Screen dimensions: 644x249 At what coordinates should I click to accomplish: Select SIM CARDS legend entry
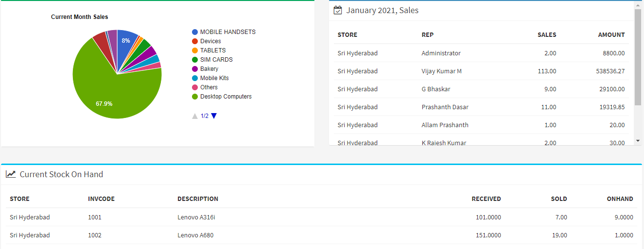click(x=216, y=60)
